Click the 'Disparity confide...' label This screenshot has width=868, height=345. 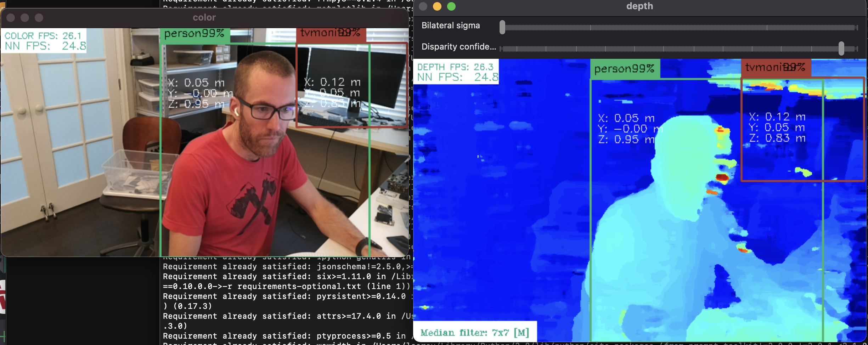[x=459, y=47]
